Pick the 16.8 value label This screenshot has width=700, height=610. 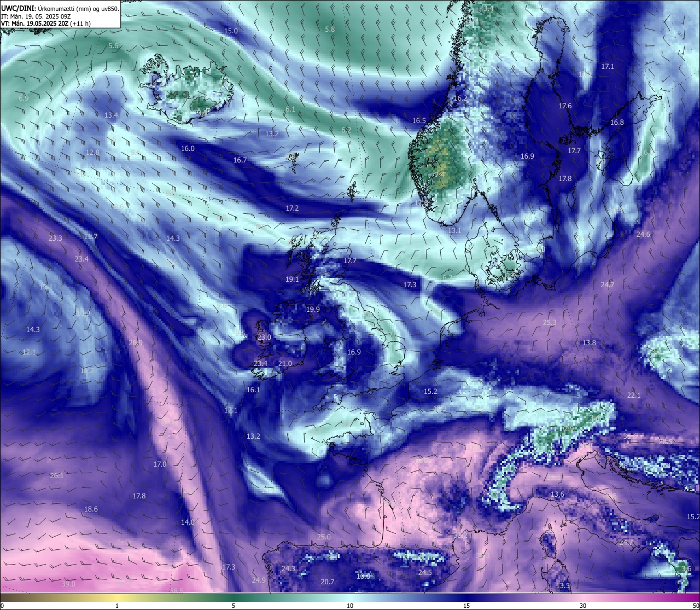(x=617, y=123)
